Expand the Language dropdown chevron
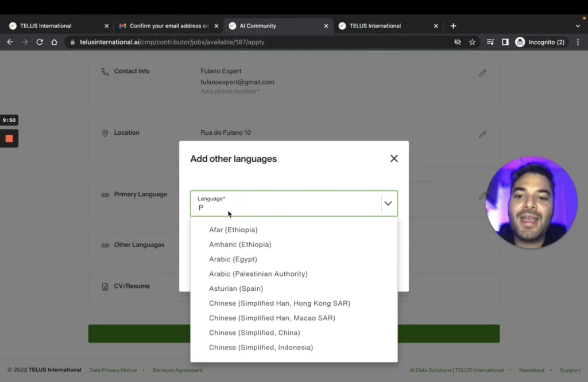This screenshot has height=382, width=588. coord(388,204)
